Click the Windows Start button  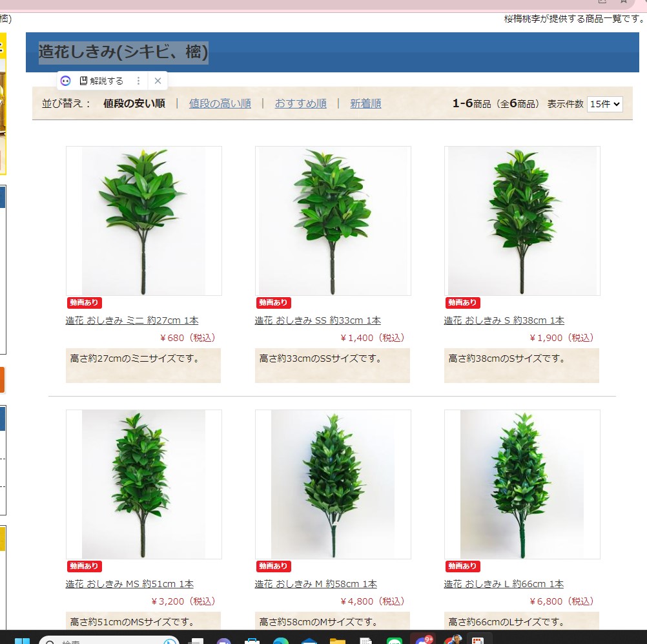23,639
